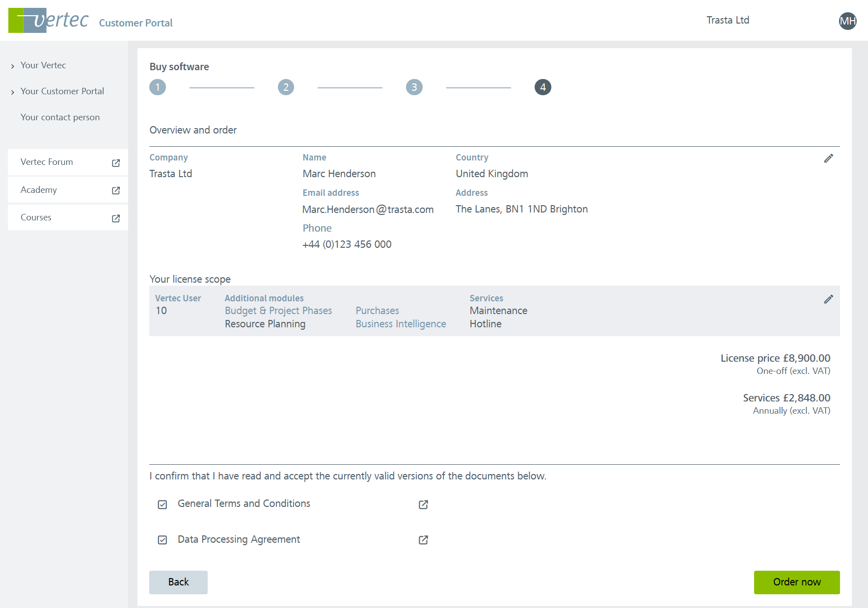Open Your contact person menu item
The height and width of the screenshot is (608, 868).
60,117
